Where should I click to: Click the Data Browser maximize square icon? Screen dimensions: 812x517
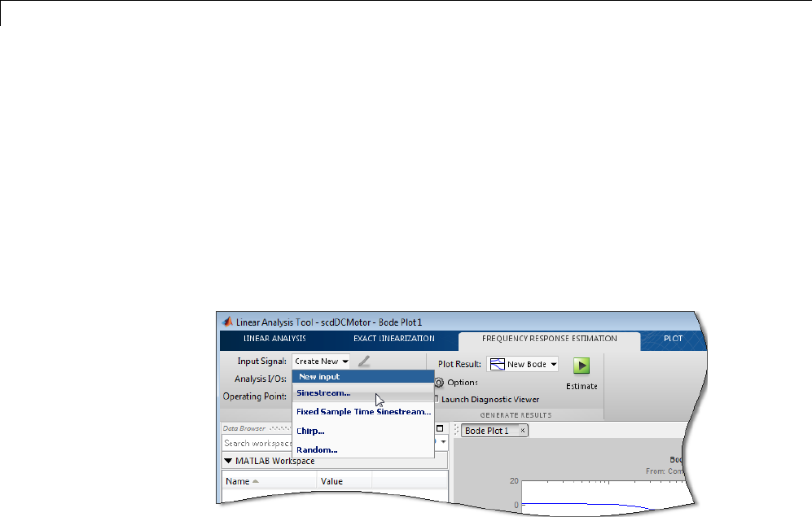click(x=440, y=428)
